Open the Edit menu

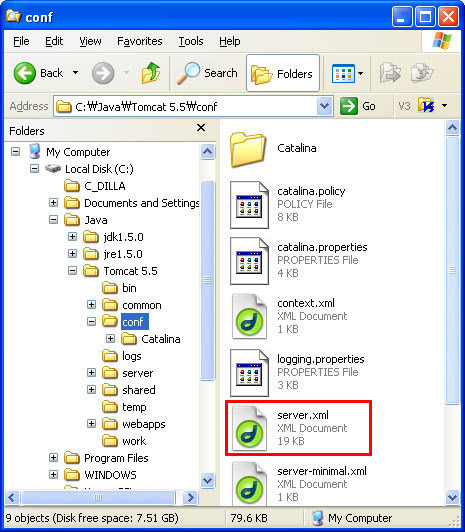(54, 41)
